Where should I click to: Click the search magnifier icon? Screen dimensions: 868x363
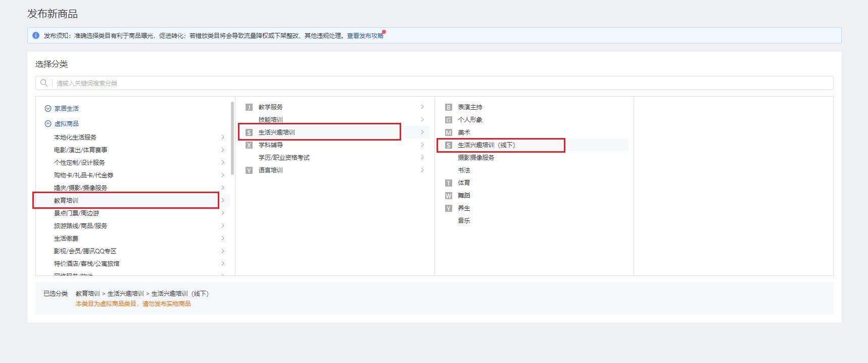pos(44,83)
